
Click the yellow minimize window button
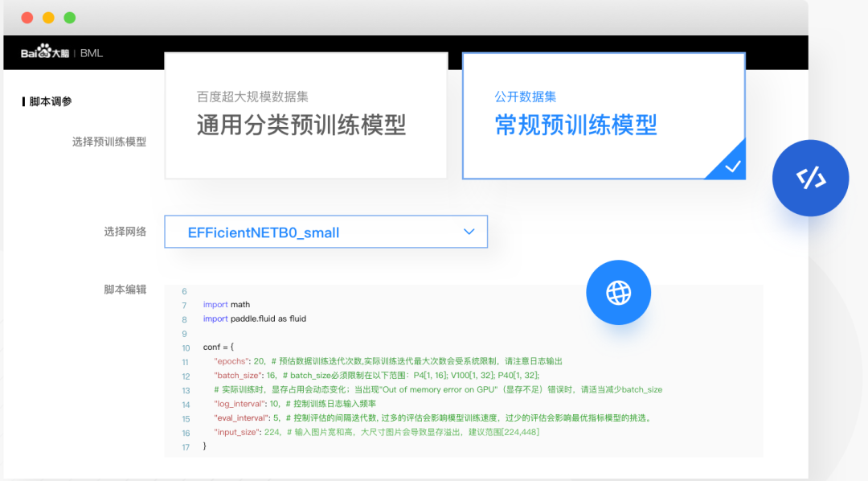pos(49,18)
